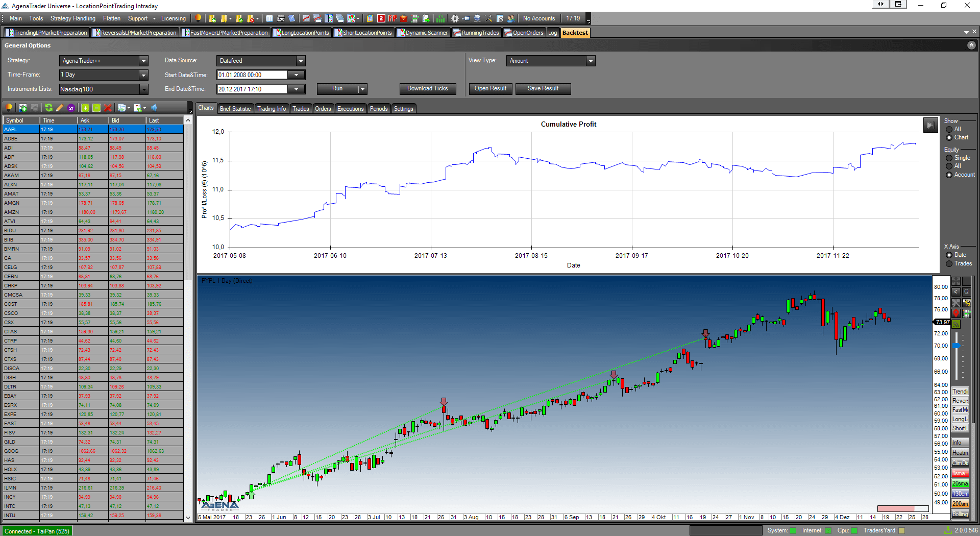Click the Run button

(337, 89)
